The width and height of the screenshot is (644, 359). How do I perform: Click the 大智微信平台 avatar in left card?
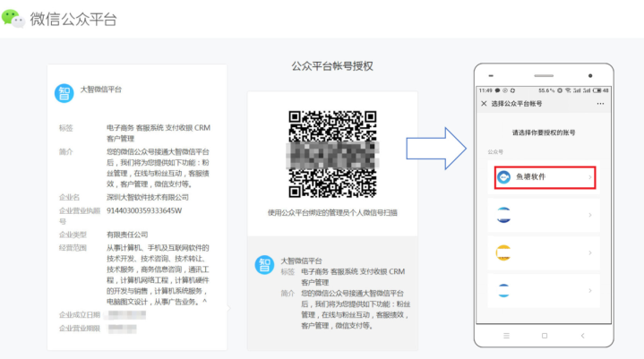[64, 93]
